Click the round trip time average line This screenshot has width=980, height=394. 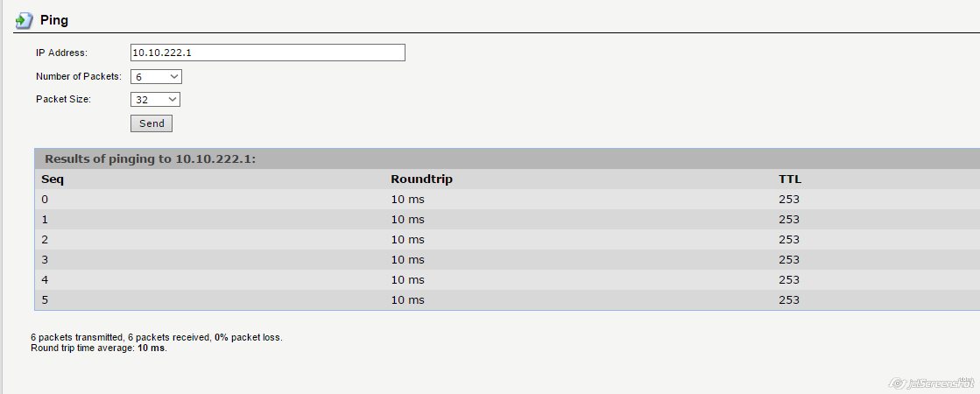pos(98,348)
